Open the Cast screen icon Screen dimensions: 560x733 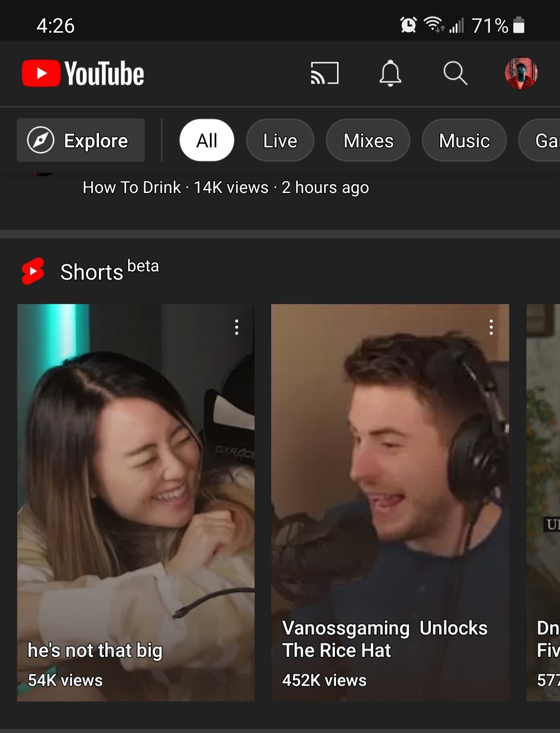(x=324, y=73)
